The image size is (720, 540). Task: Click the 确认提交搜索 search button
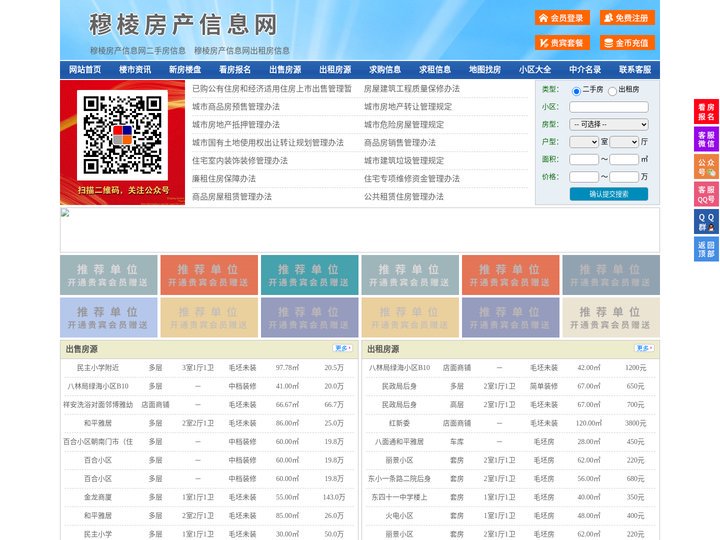click(x=609, y=194)
